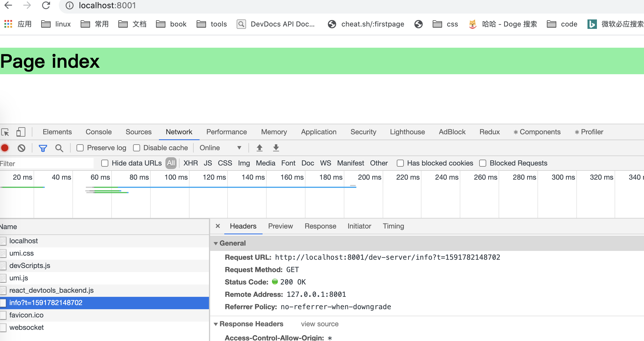The width and height of the screenshot is (644, 341).
Task: Import a HAR file (upload icon)
Action: coord(259,148)
